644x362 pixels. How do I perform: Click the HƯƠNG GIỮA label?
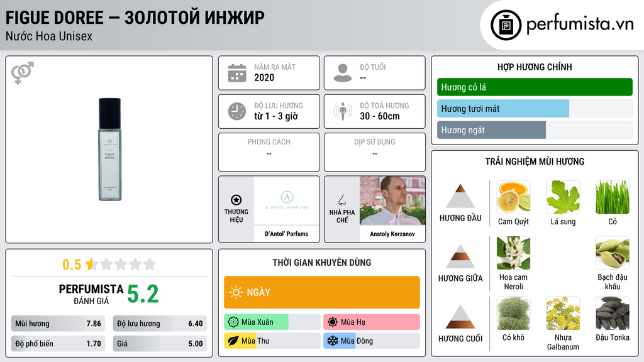click(460, 278)
